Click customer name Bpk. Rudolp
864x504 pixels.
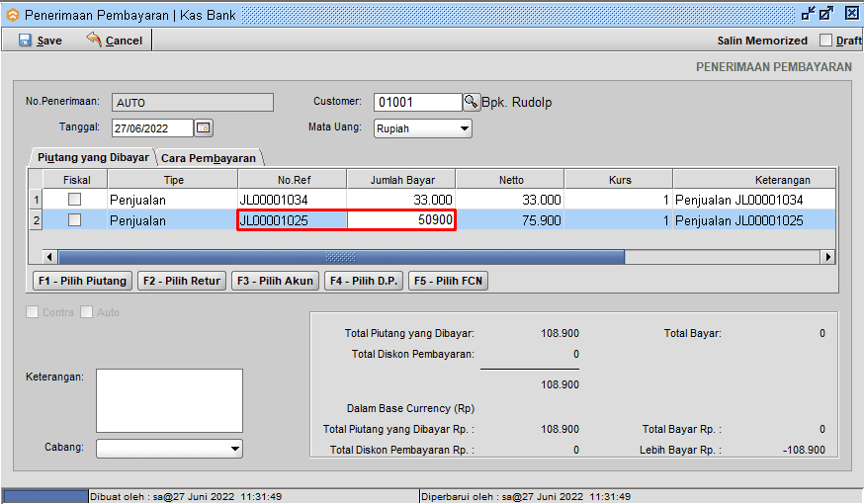tap(517, 102)
